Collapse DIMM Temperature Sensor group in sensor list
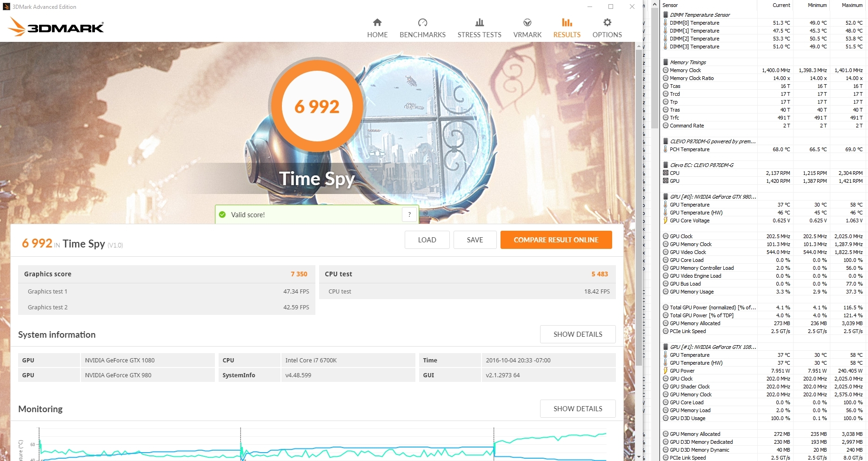 click(666, 15)
